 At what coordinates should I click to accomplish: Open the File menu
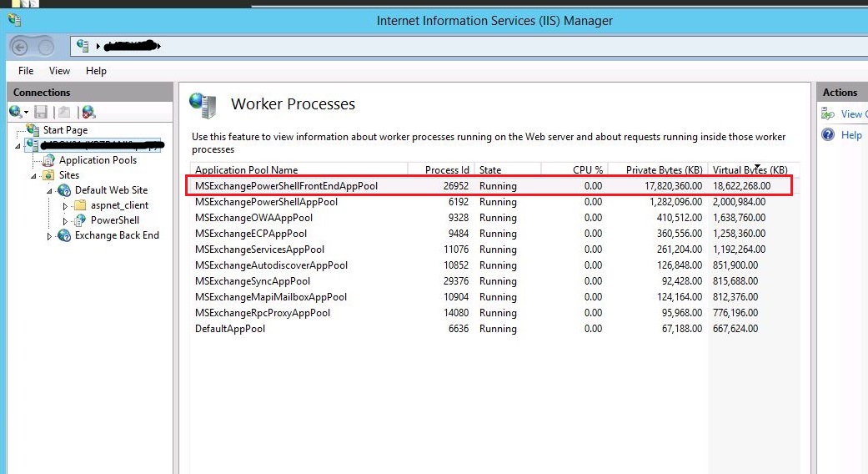pyautogui.click(x=26, y=71)
